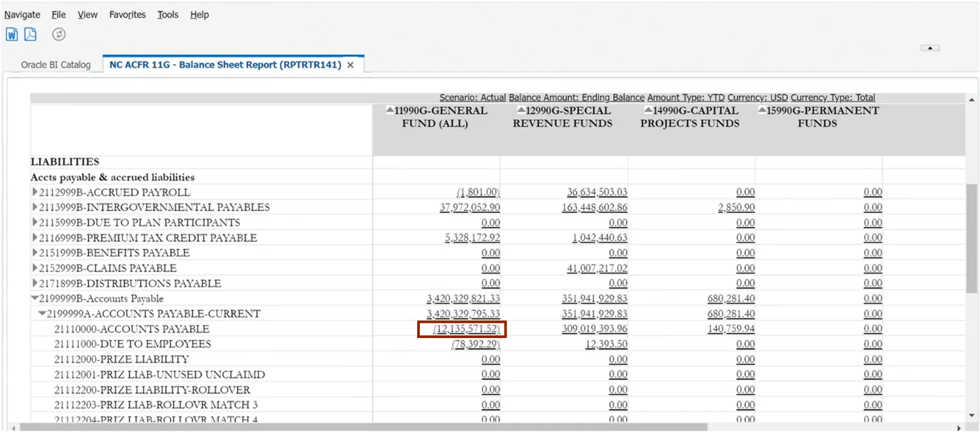Image resolution: width=980 pixels, height=432 pixels.
Task: Click the LIABILITIES section heading
Action: tap(65, 162)
